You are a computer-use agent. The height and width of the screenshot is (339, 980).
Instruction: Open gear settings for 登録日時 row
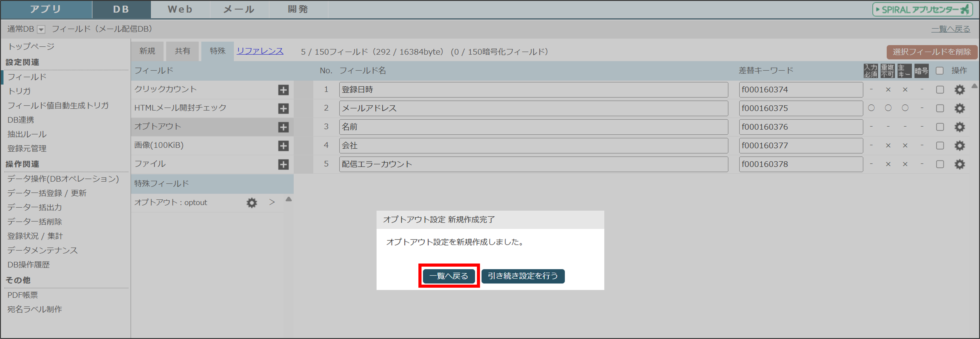960,90
